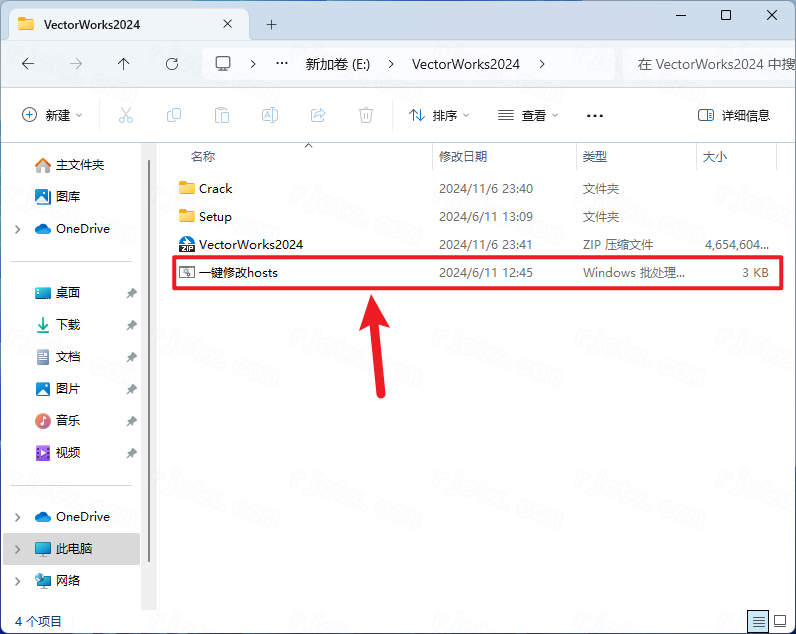Image resolution: width=796 pixels, height=634 pixels.
Task: Toggle the 详细信息 details pane
Action: click(x=734, y=115)
